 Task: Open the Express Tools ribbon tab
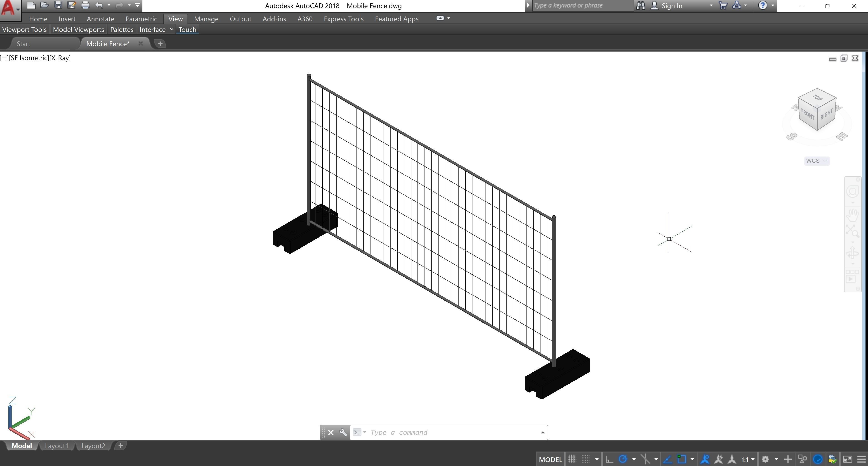(344, 19)
